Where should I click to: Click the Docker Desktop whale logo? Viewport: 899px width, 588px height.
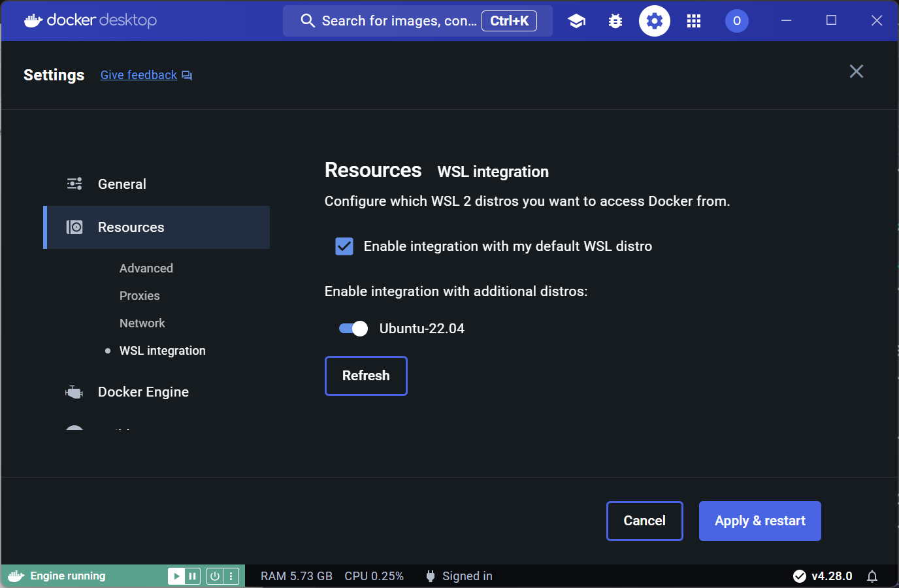pos(33,21)
